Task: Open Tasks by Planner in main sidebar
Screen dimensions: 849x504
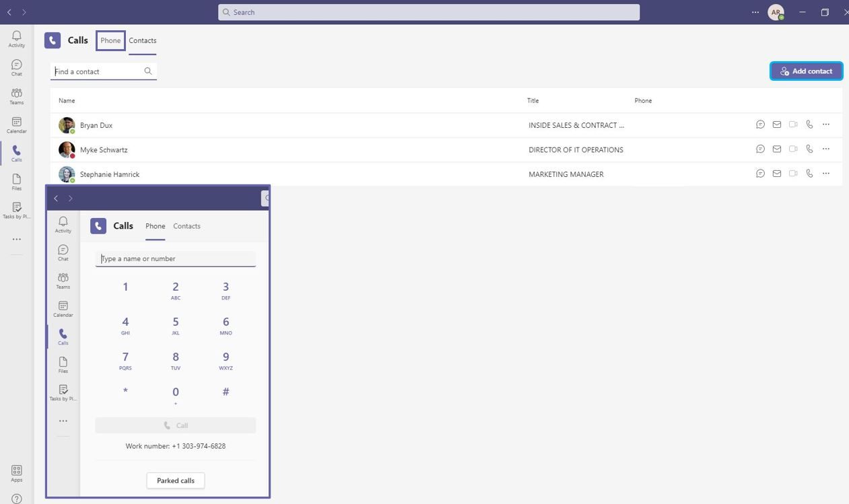Action: click(17, 211)
